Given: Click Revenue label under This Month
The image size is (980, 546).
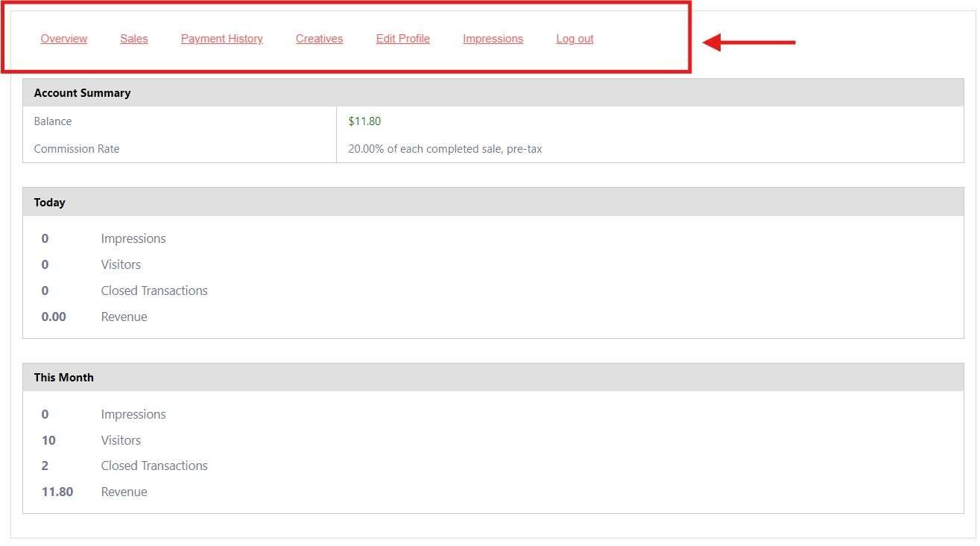Looking at the screenshot, I should (x=124, y=492).
